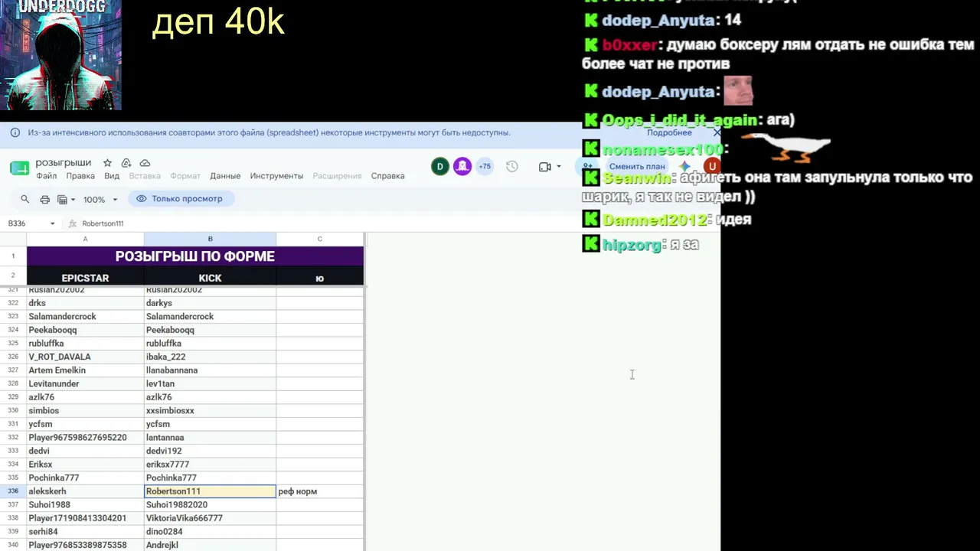Click the Сменить план button

[637, 166]
